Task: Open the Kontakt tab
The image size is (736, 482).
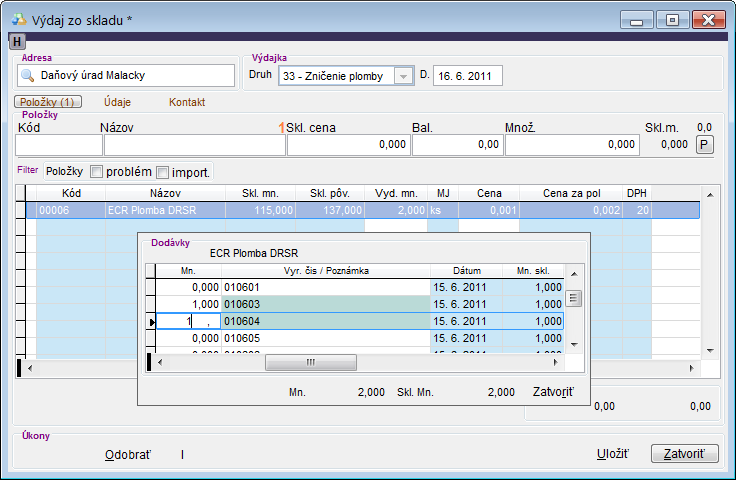Action: 187,102
